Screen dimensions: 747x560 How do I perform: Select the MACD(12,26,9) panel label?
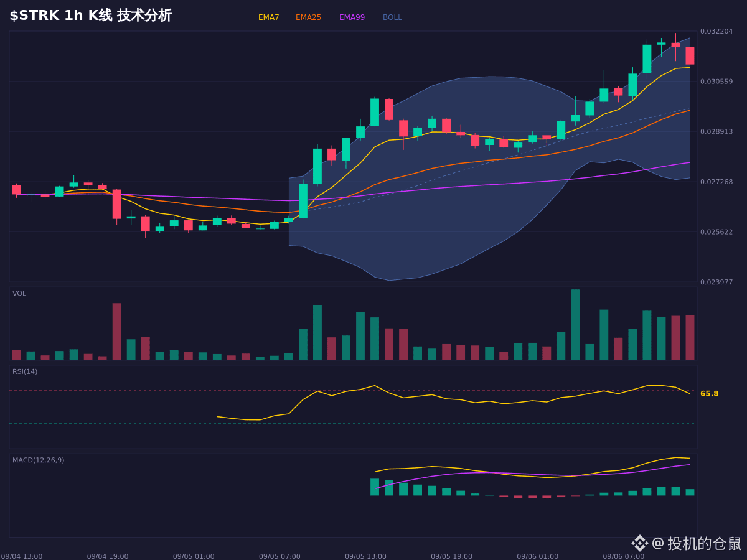coord(38,460)
